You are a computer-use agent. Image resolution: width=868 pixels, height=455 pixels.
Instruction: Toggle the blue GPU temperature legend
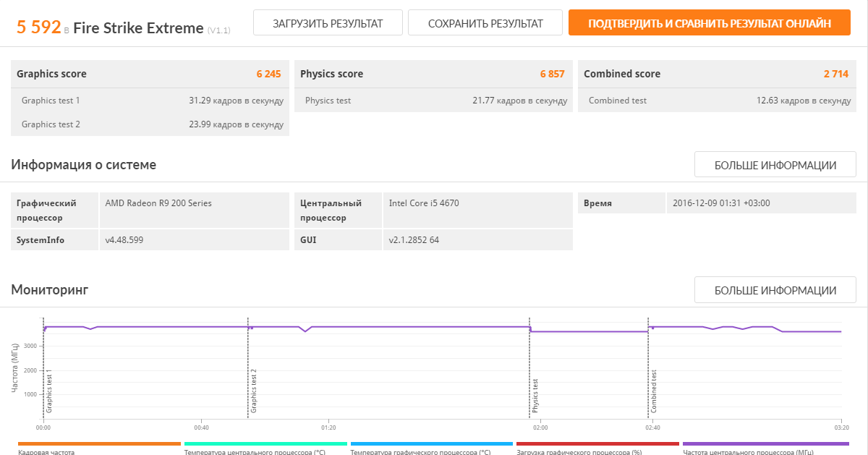click(431, 448)
